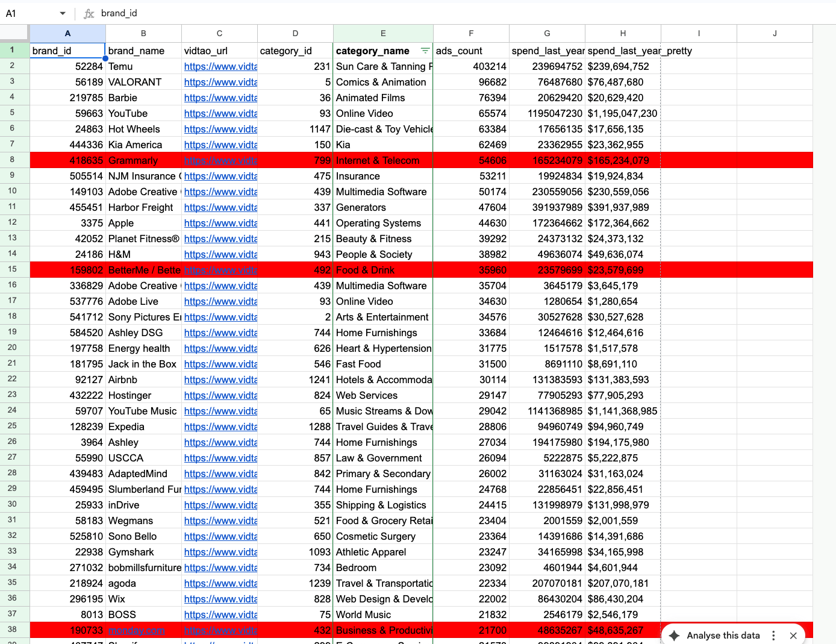Select the Fast Food category cell
Screen dimensions: 836x644
point(383,364)
